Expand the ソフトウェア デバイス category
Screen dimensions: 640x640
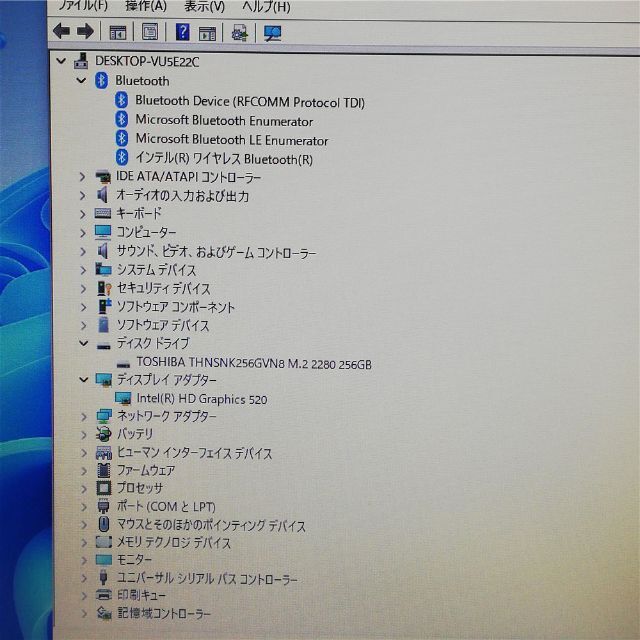pos(83,325)
